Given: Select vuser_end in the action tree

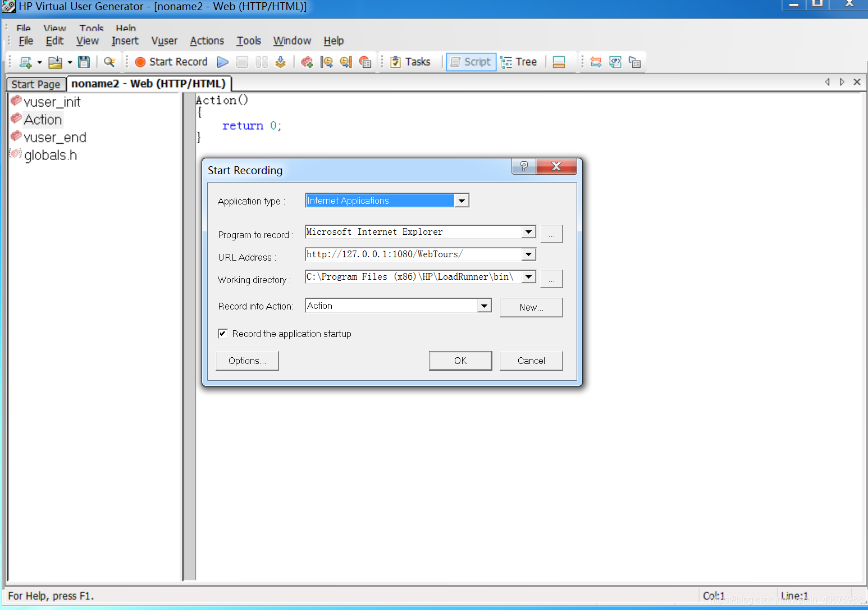Looking at the screenshot, I should coord(54,138).
